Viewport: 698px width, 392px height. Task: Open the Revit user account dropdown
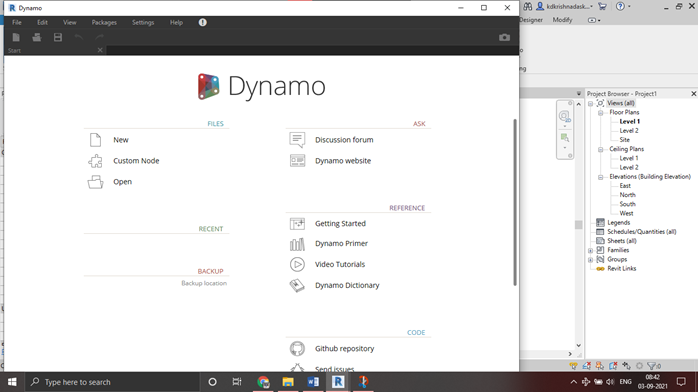pyautogui.click(x=591, y=7)
